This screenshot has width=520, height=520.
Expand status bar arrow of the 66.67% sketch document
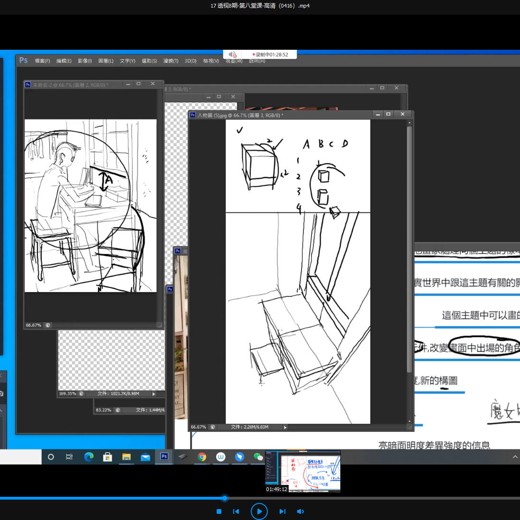click(x=285, y=427)
